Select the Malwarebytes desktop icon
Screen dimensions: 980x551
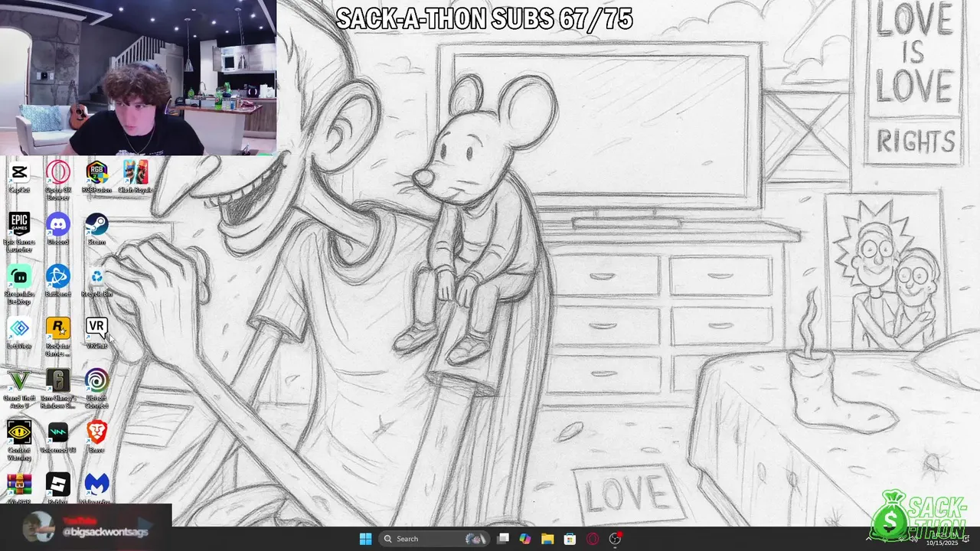pos(96,488)
